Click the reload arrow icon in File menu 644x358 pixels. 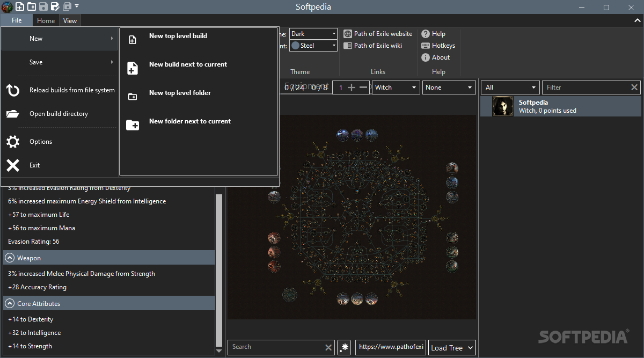pyautogui.click(x=13, y=90)
